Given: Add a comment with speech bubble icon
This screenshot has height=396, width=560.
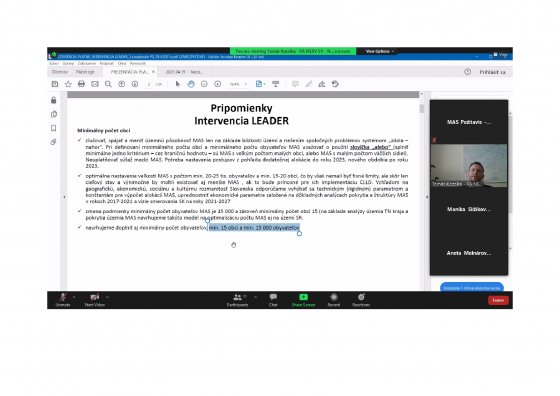Looking at the screenshot, I should 295,84.
